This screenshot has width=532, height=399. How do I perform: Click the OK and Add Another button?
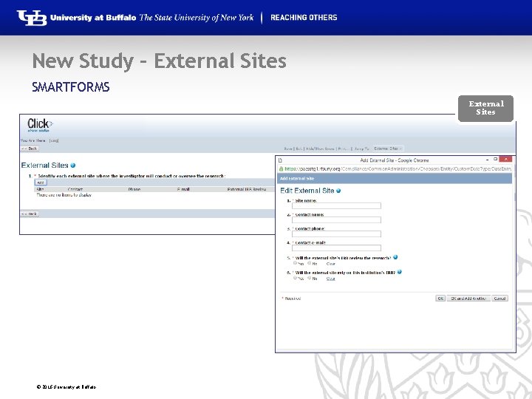[468, 299]
